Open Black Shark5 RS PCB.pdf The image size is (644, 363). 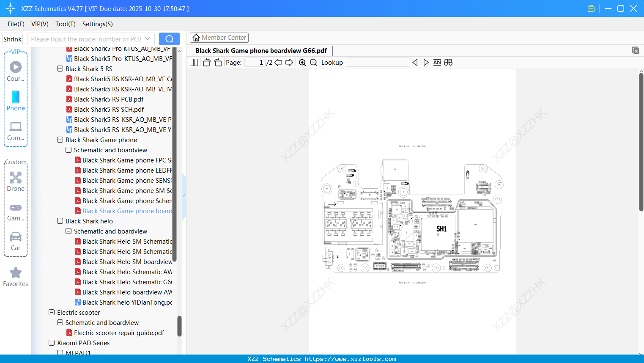[109, 99]
